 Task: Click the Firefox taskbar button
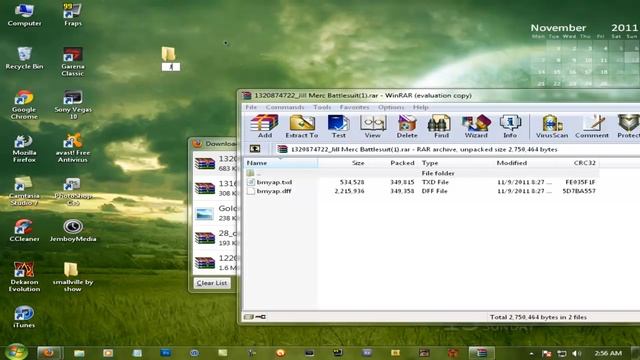tap(49, 353)
